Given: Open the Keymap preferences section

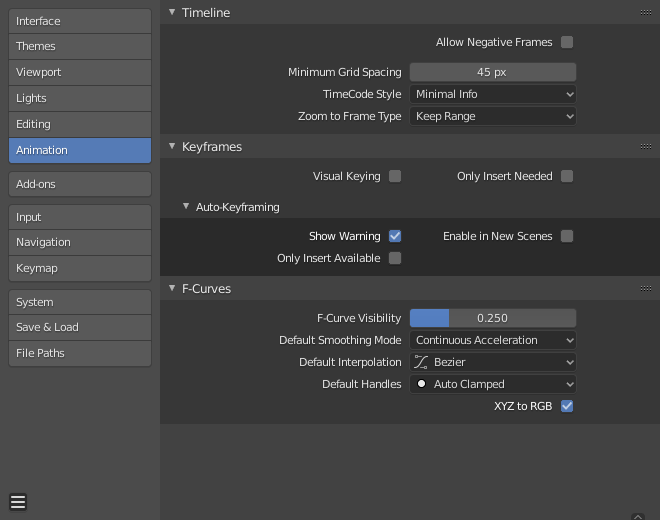Looking at the screenshot, I should tap(80, 268).
